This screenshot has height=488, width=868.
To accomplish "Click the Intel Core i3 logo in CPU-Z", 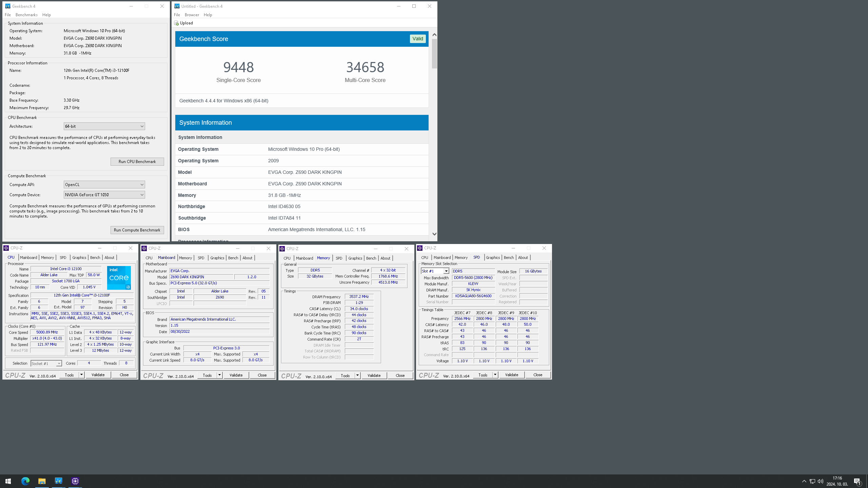I will pos(119,278).
